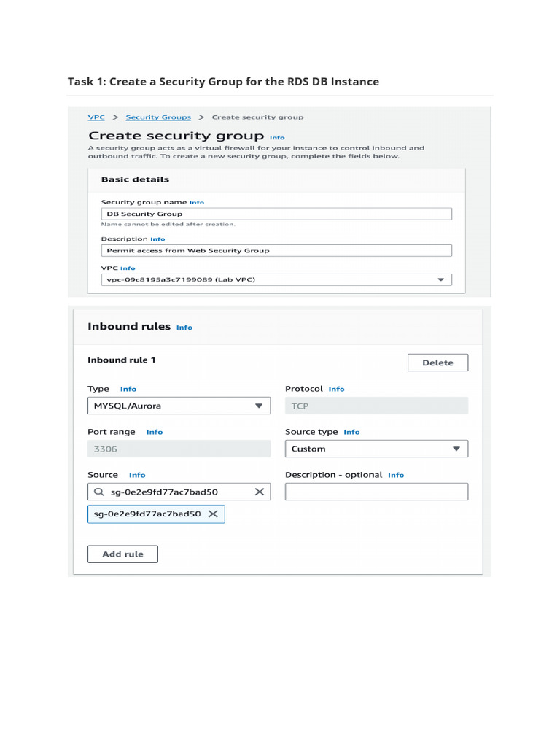Show Info for Protocol label

(x=336, y=389)
